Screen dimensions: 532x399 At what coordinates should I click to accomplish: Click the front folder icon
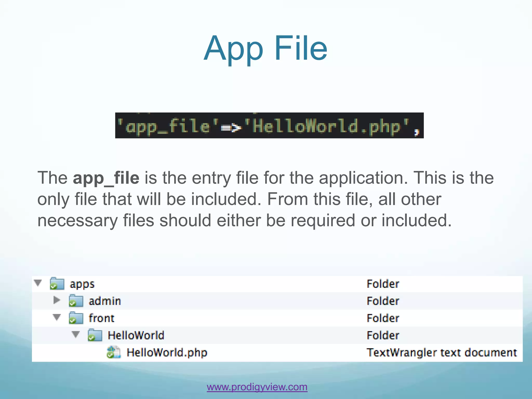pyautogui.click(x=76, y=318)
